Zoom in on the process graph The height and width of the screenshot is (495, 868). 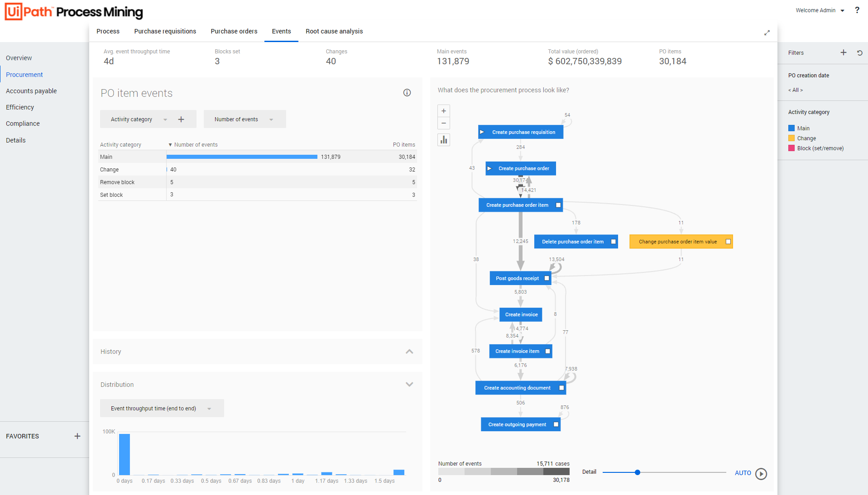click(x=444, y=111)
